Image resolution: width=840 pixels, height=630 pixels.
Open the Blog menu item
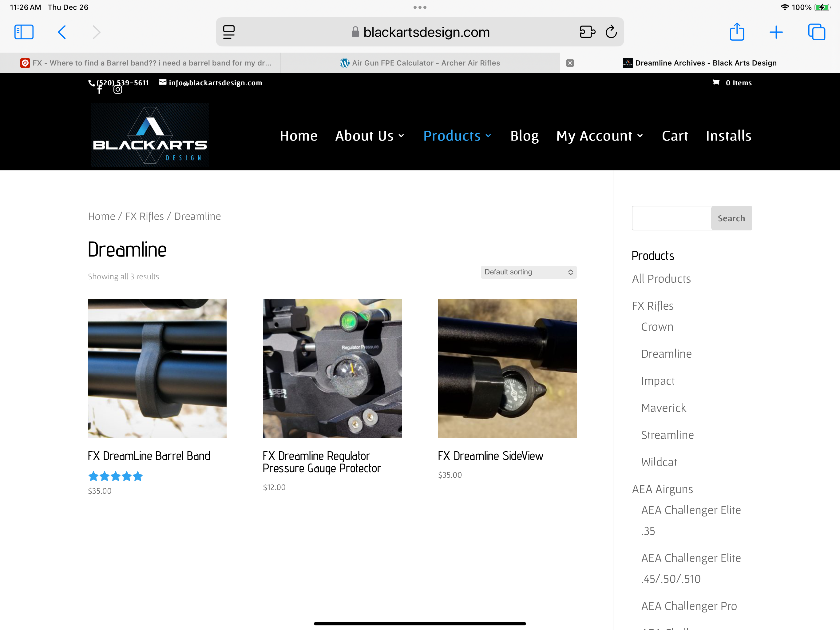tap(524, 136)
